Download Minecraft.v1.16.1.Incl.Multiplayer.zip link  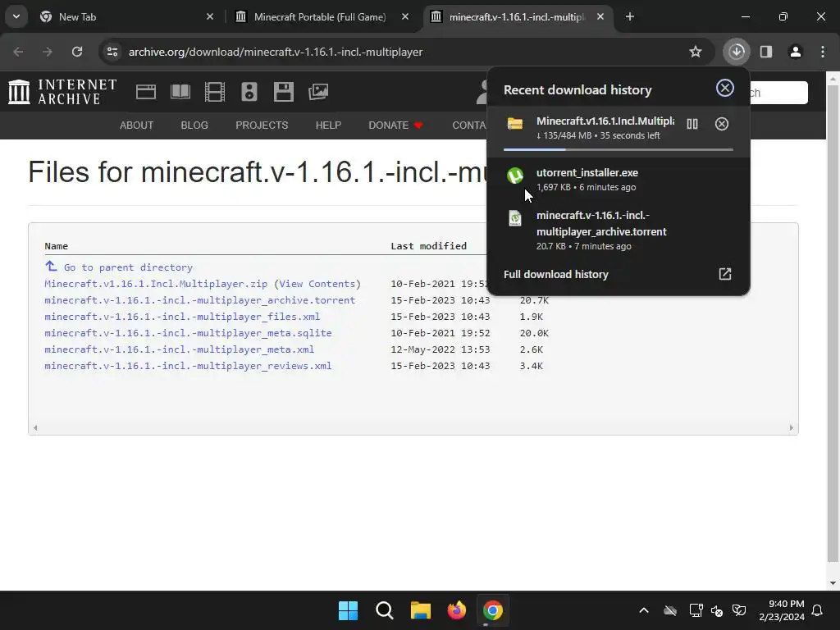coord(156,284)
